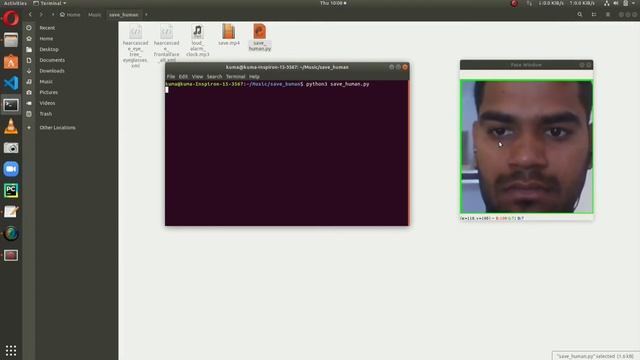Screen dimensions: 640x360
Task: Click the Activities button
Action: click(15, 3)
